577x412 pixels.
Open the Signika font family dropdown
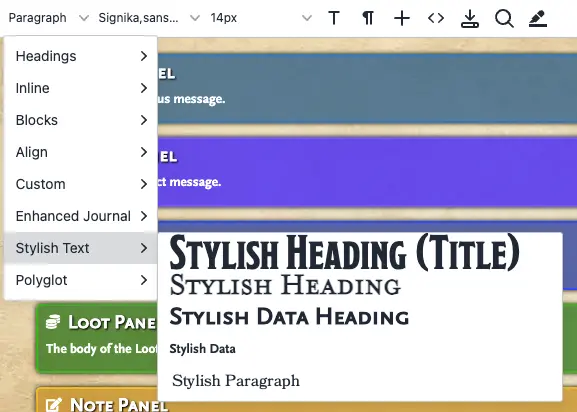(x=149, y=18)
